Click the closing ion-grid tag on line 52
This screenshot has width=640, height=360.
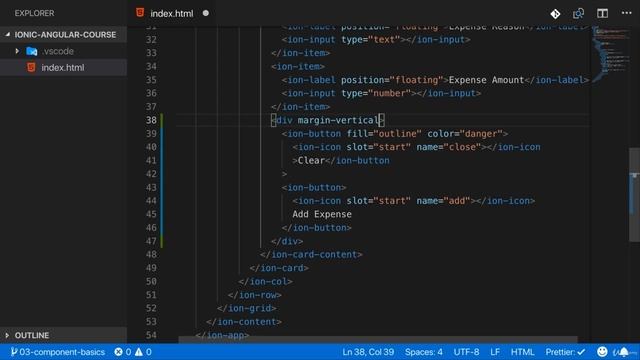[247, 308]
